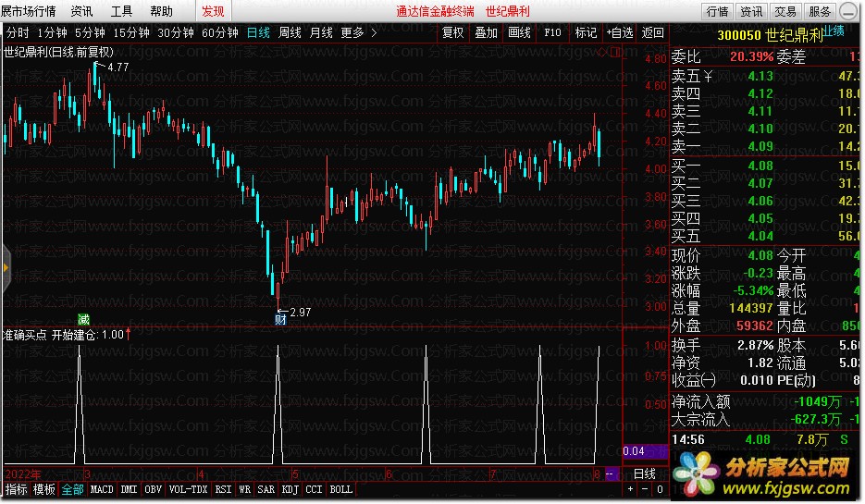The width and height of the screenshot is (865, 504).
Task: Activate the 画线 drawing tool
Action: pos(519,33)
